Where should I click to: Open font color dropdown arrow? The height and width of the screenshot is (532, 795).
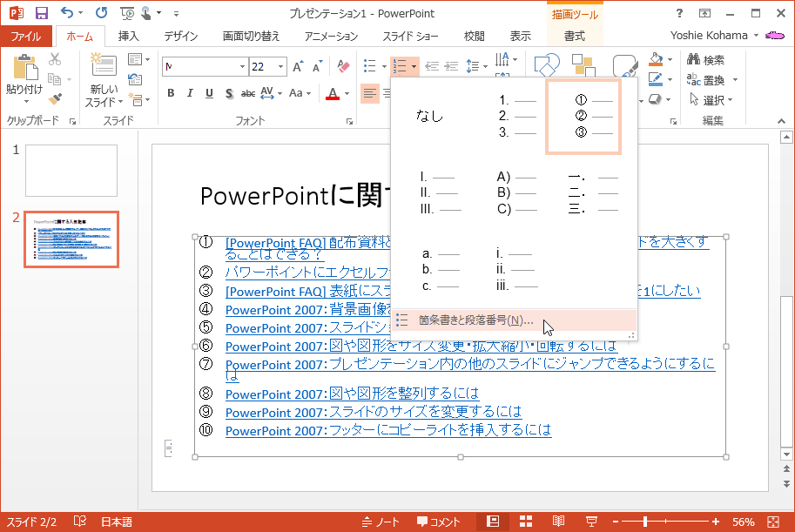pos(347,93)
